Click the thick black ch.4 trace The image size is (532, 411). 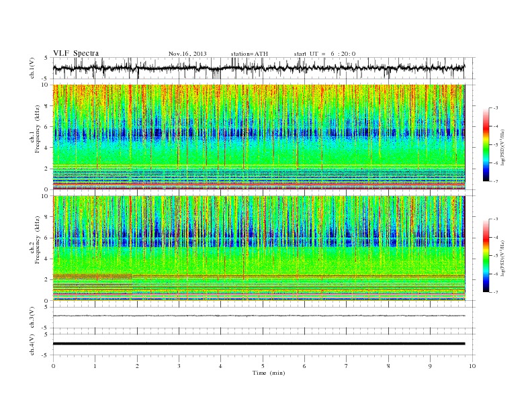259,344
